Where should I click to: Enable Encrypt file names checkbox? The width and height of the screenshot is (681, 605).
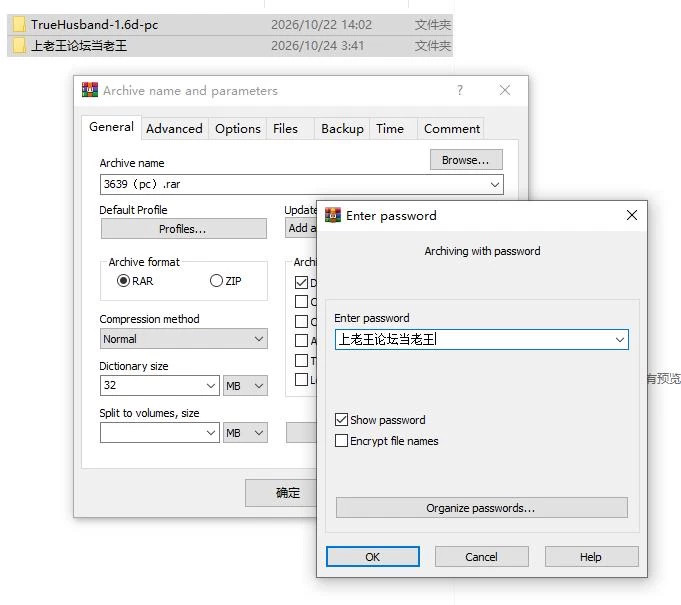click(x=341, y=441)
